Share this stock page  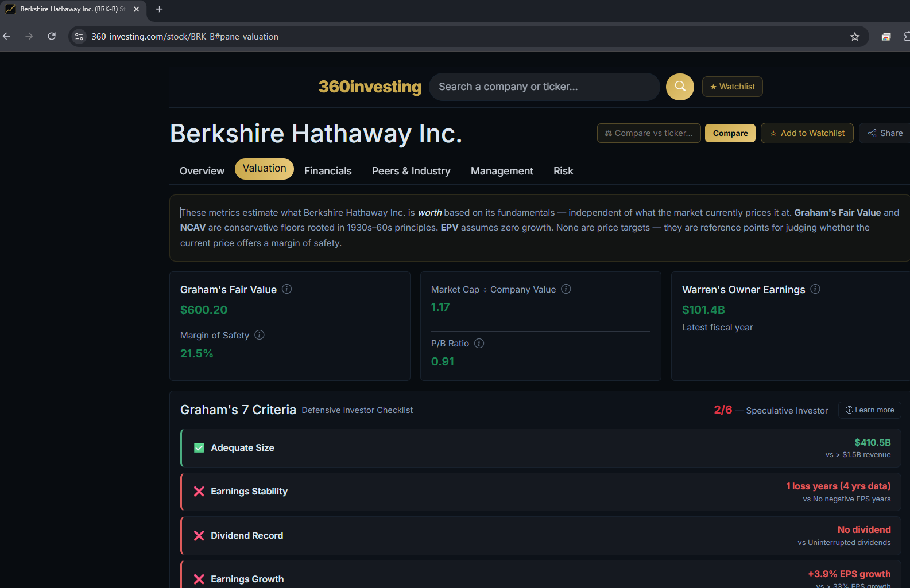885,133
